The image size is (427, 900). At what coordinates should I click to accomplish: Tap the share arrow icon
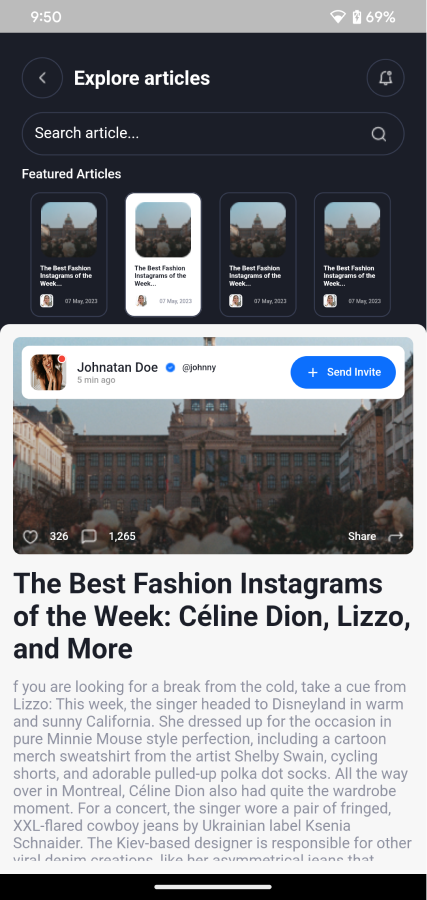pos(396,537)
